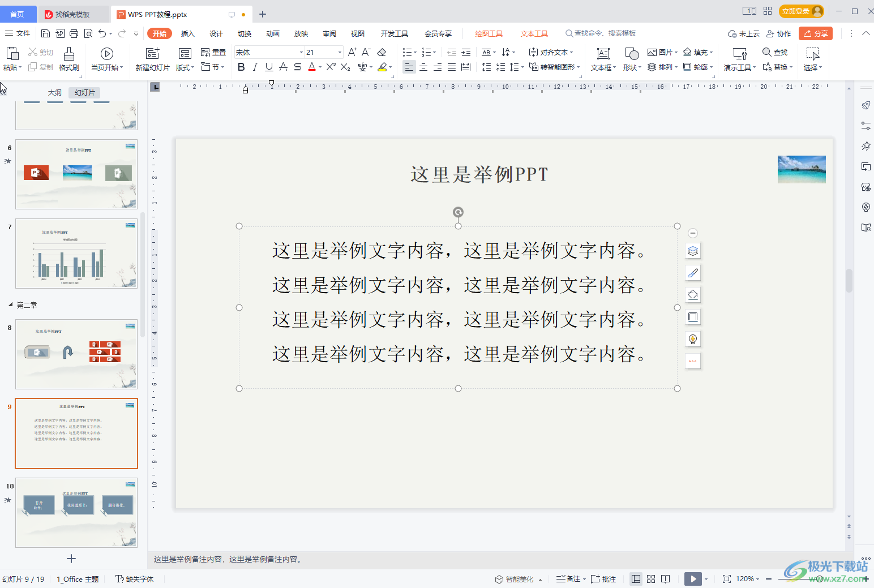
Task: Click the Share (分享) button
Action: point(816,33)
